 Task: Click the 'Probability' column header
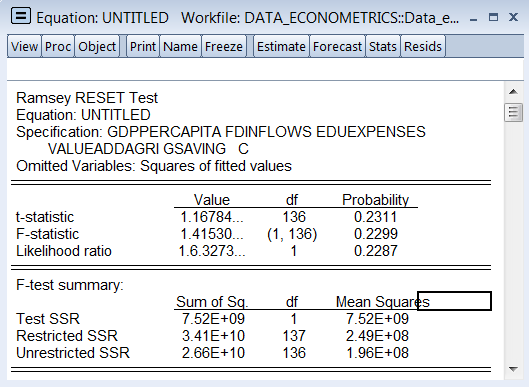(x=375, y=200)
